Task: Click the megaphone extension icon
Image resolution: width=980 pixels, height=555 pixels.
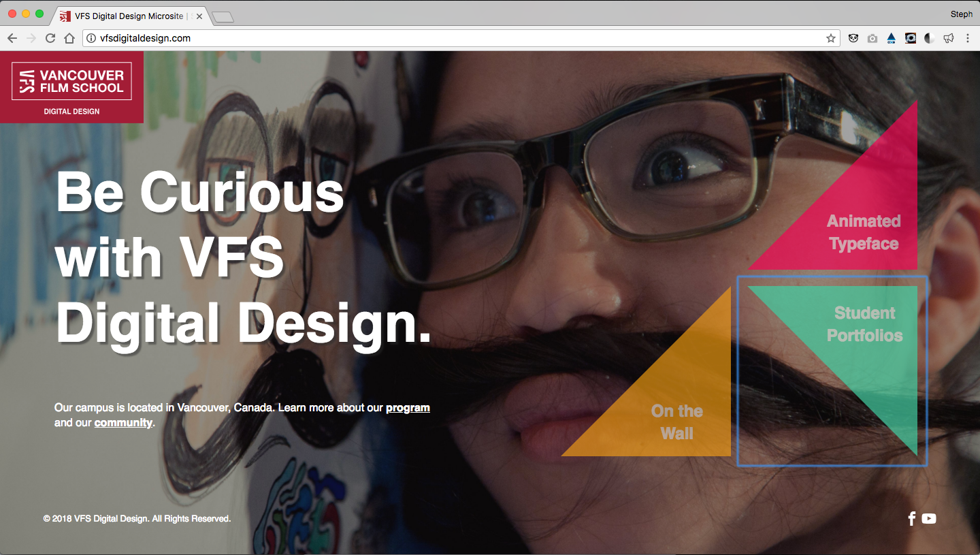Action: [x=949, y=39]
